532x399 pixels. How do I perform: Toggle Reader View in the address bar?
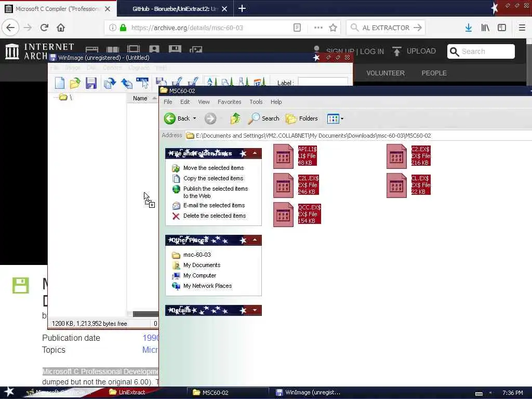click(297, 28)
